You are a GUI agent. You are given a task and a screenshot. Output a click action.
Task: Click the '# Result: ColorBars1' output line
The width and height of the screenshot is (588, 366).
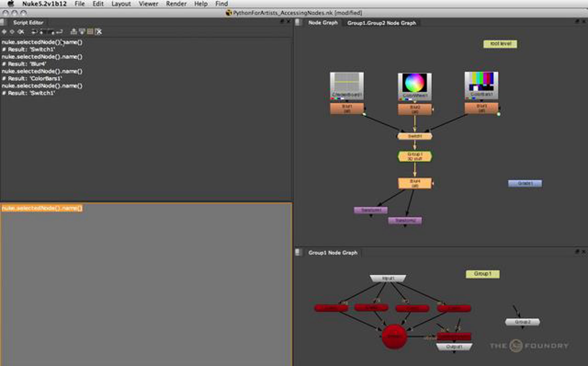32,78
